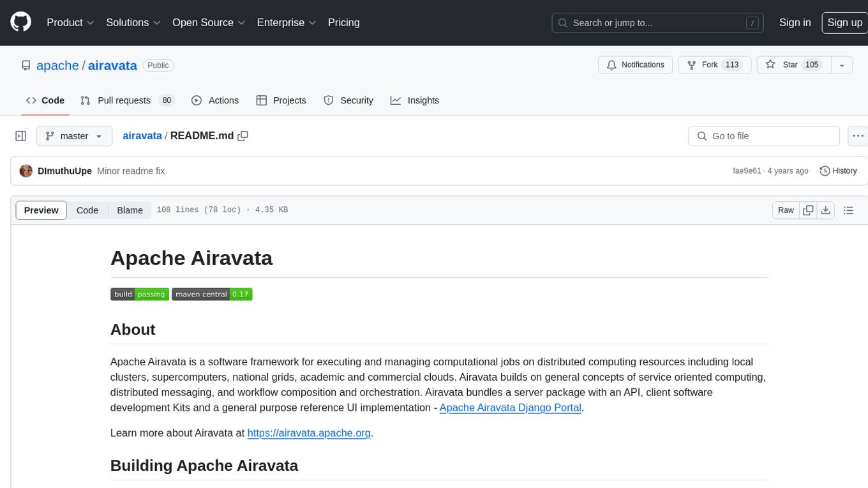Switch to Blame view
868x488 pixels.
click(130, 210)
